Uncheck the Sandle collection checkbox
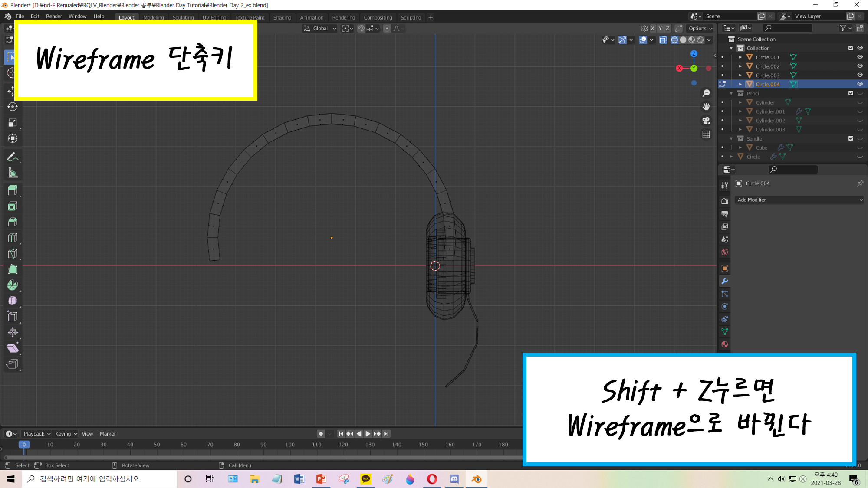Image resolution: width=868 pixels, height=488 pixels. click(x=851, y=138)
